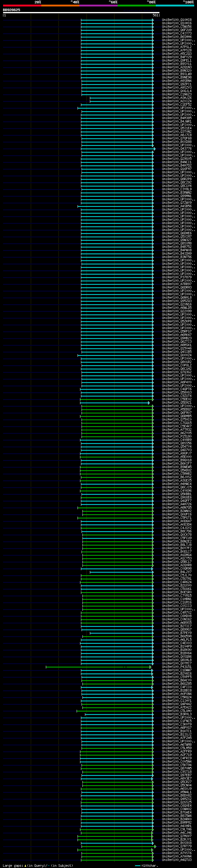Image resolution: width=197 pixels, height=868 pixels.
Task: Click the white query length ruler bar
Action: [x=81, y=12]
